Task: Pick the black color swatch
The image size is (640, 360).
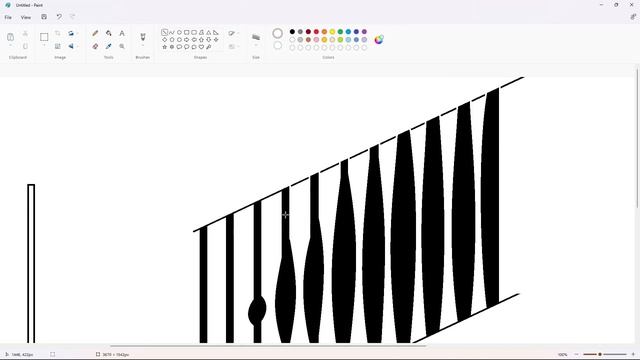Action: tap(292, 31)
